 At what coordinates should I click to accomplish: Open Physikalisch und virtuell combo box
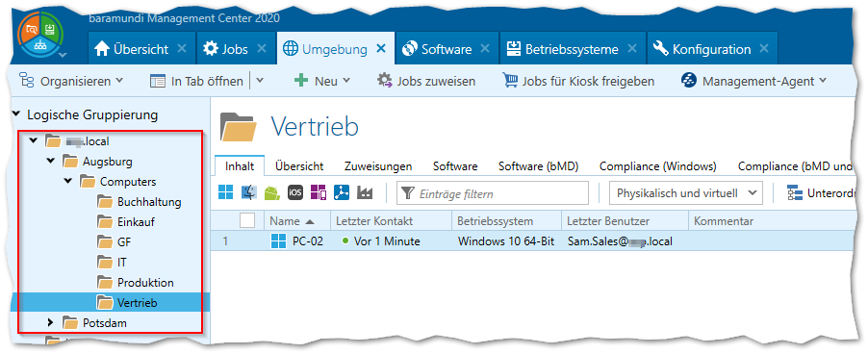pos(685,193)
